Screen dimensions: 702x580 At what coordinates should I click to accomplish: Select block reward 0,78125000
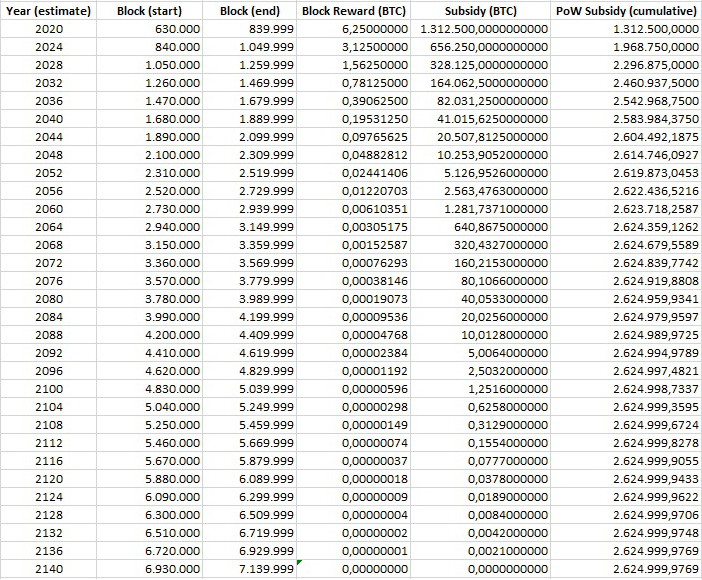(x=354, y=83)
